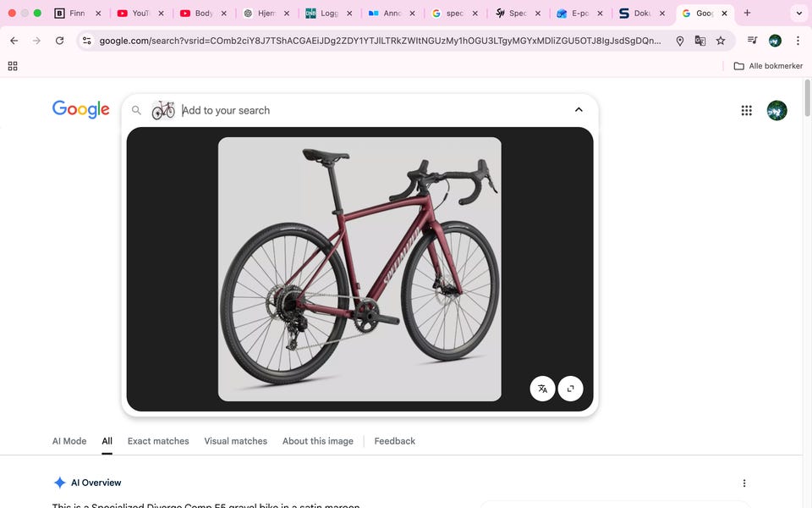The image size is (812, 508).
Task: Close the active Google tab
Action: (x=725, y=14)
